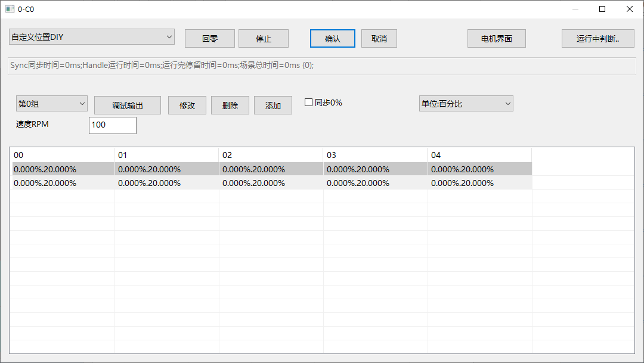Maximize the 0-C0 window
Screen dimensions: 644x363
pyautogui.click(x=602, y=9)
